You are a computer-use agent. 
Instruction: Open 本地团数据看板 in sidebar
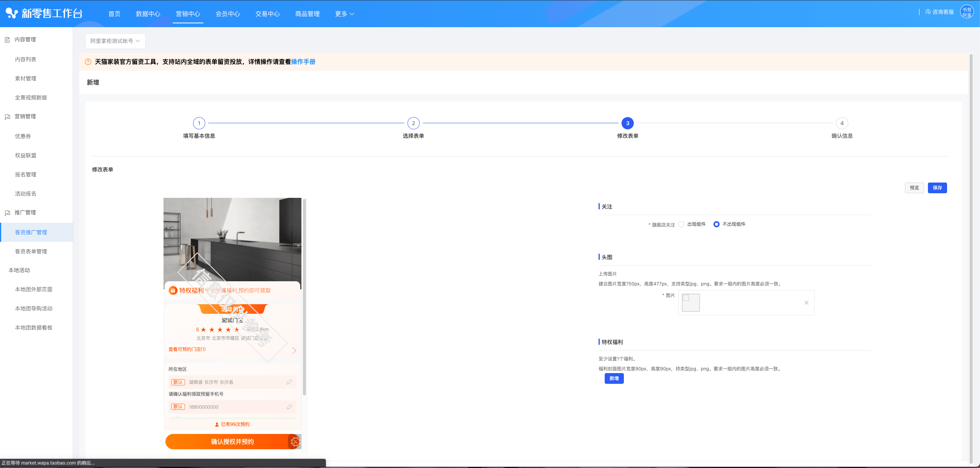(34, 328)
